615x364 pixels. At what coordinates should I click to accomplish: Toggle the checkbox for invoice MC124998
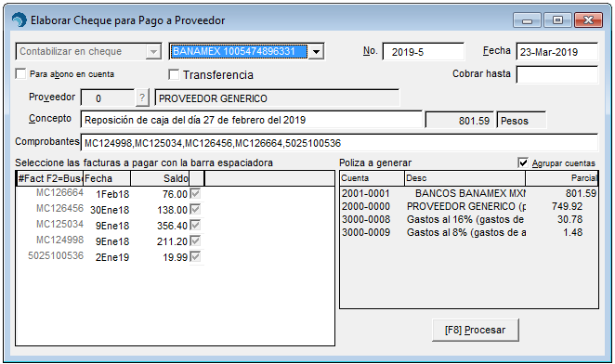click(195, 240)
